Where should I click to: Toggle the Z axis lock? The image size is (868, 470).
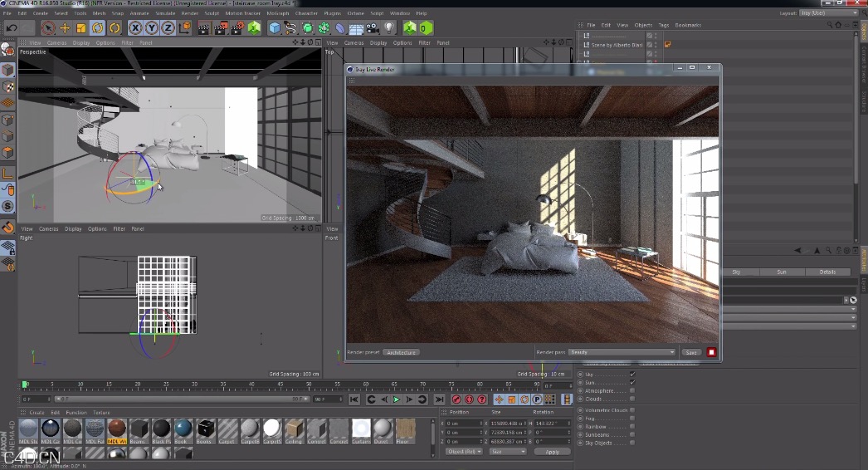[168, 27]
